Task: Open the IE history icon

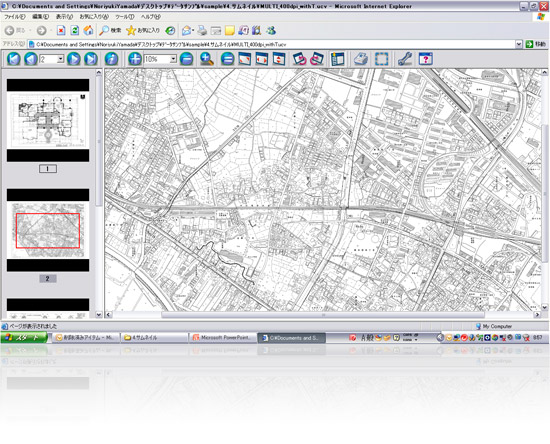Action: [x=170, y=31]
